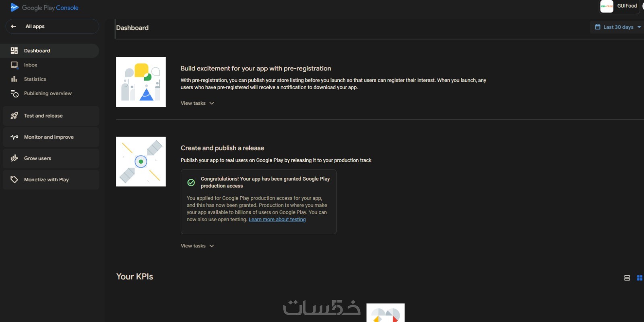Expand Grow users sidebar section

pyautogui.click(x=51, y=158)
